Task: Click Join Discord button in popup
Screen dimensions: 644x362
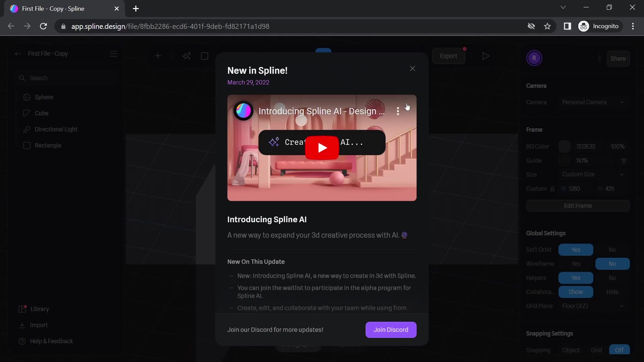Action: point(390,329)
